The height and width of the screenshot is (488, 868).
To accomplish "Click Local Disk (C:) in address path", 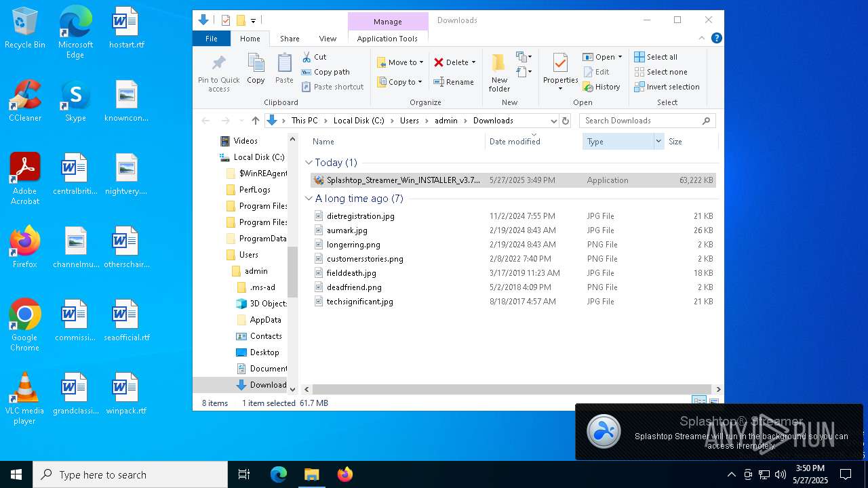I will tap(359, 121).
